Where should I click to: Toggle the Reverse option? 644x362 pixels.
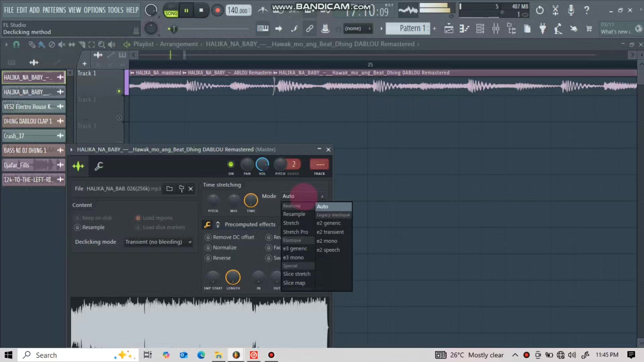click(x=218, y=258)
